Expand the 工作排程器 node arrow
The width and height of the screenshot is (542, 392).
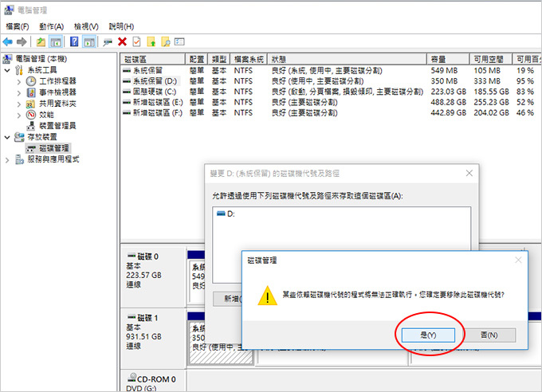pos(19,81)
